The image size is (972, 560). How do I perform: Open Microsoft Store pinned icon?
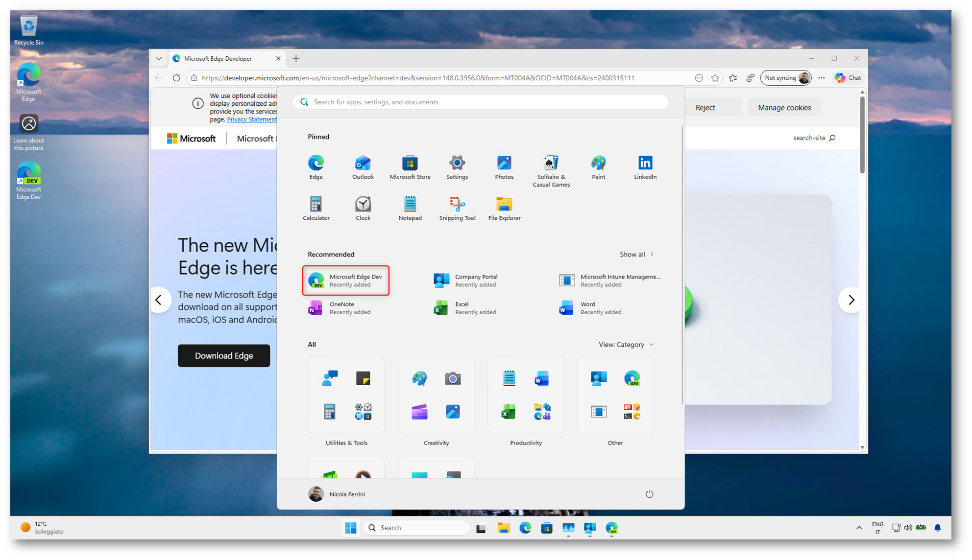point(410,167)
